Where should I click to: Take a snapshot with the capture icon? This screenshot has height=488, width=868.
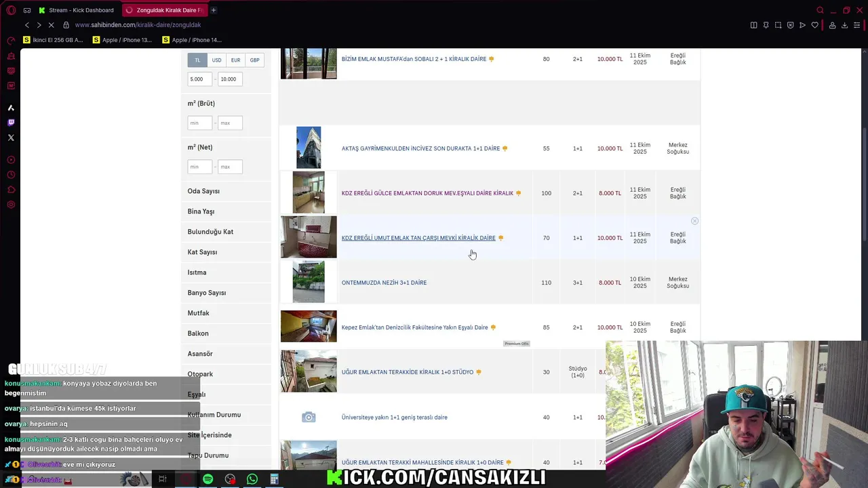click(778, 25)
